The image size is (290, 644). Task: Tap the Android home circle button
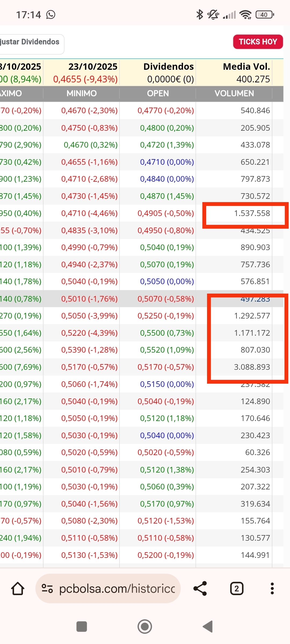coord(145,627)
